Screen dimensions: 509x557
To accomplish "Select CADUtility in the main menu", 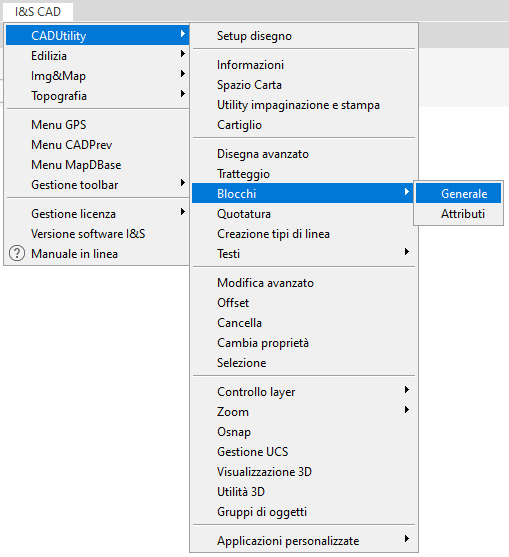I will 97,36.
